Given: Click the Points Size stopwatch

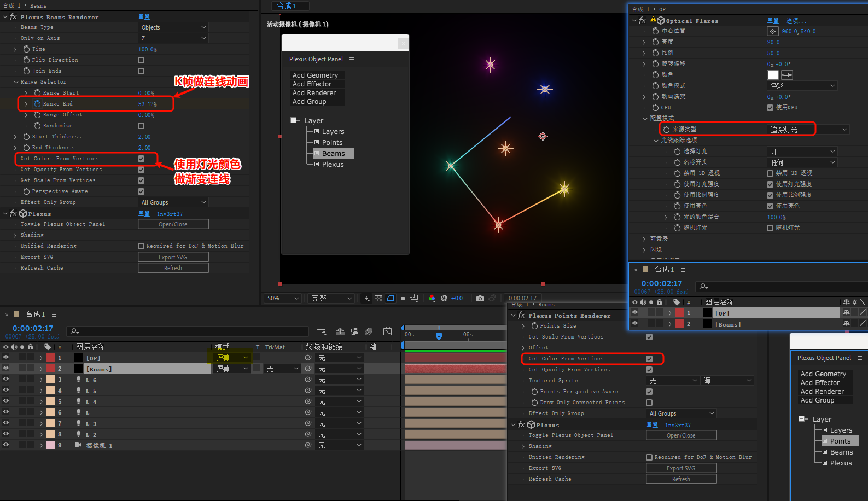Looking at the screenshot, I should coord(534,326).
